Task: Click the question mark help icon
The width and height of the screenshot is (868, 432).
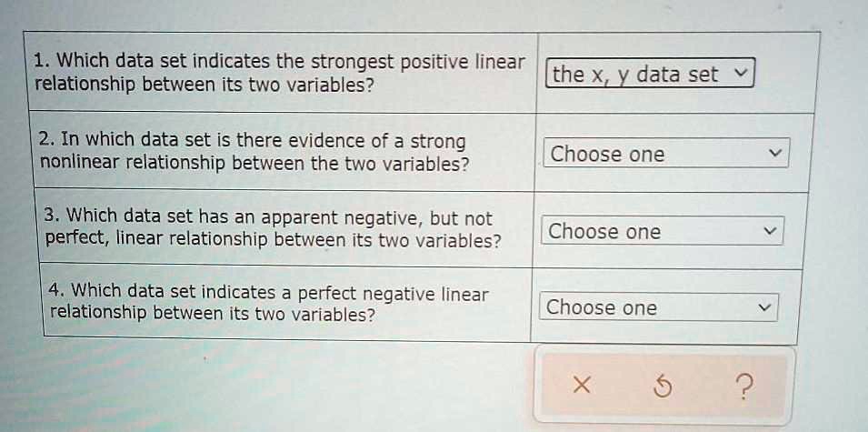Action: (x=743, y=388)
